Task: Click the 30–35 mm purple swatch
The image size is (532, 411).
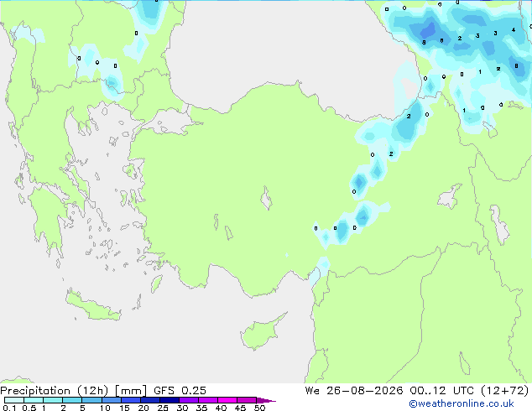Action: (x=189, y=400)
